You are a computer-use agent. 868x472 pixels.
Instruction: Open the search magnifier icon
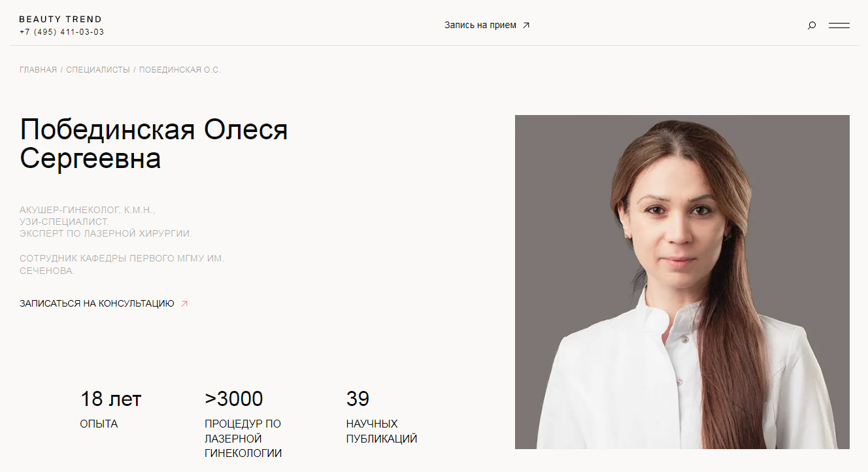tap(812, 25)
